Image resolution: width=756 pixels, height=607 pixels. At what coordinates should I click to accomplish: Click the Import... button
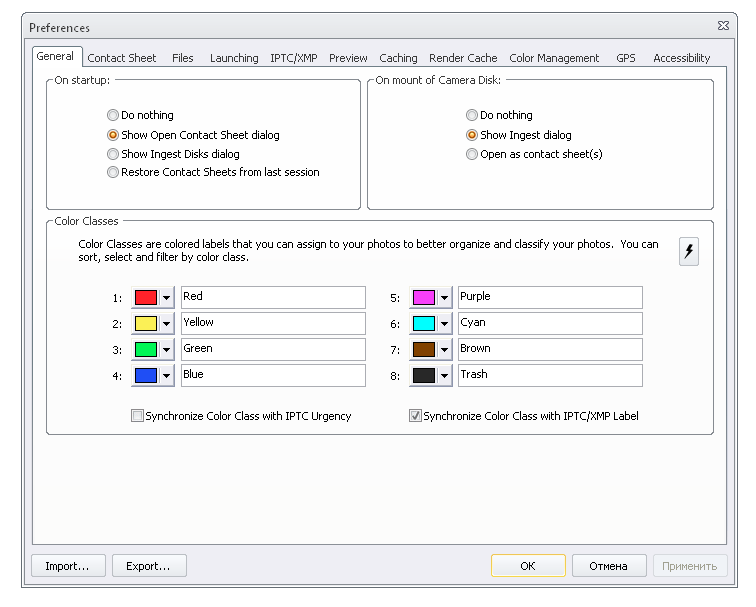tap(68, 566)
